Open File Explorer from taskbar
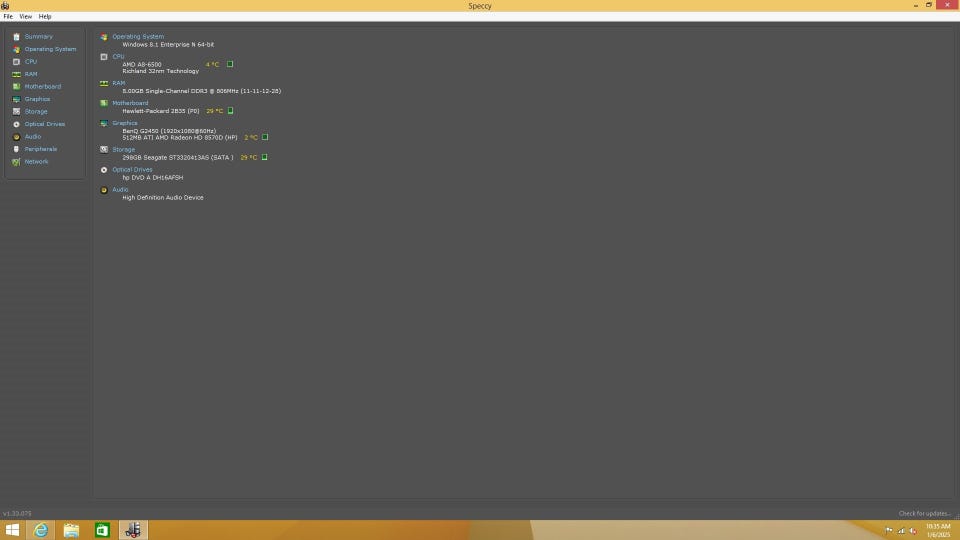Viewport: 960px width, 540px height. coord(71,530)
